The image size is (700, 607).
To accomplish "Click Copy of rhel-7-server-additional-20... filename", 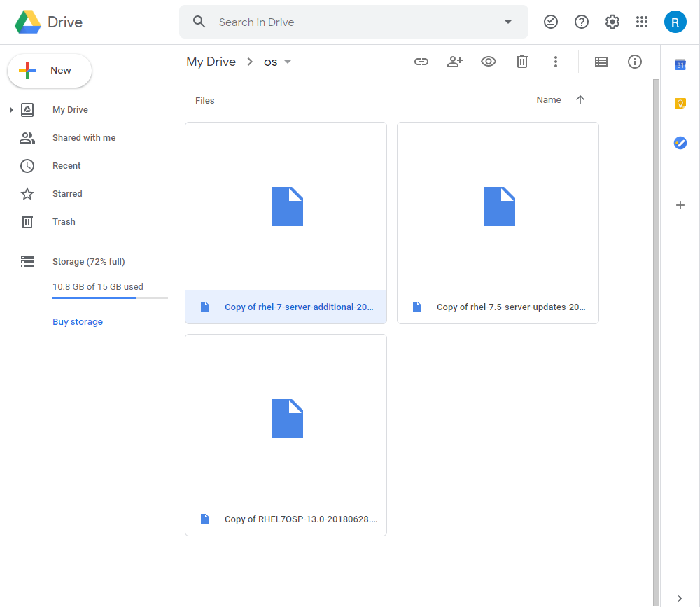I will click(299, 307).
